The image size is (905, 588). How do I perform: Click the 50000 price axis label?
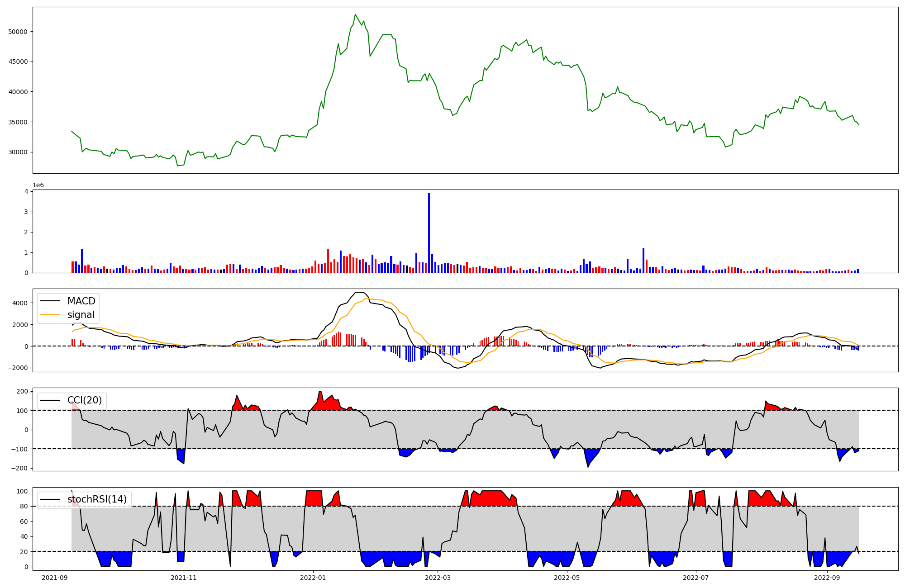18,32
